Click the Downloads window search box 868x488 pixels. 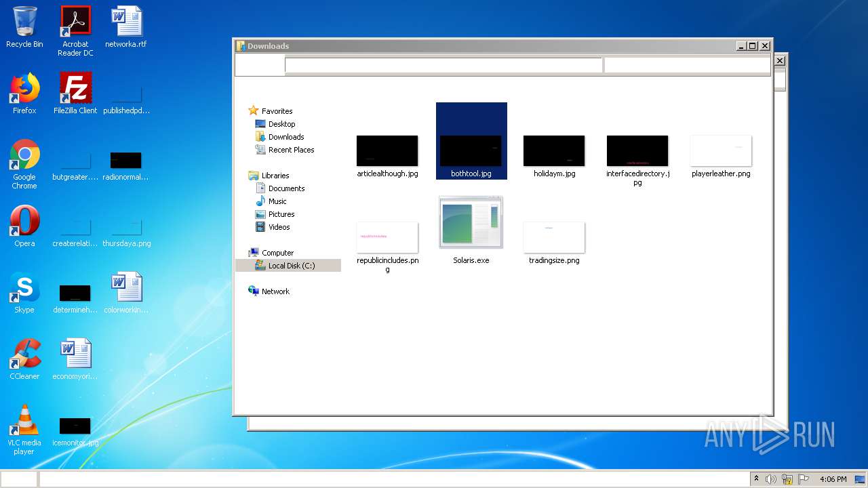coord(687,65)
